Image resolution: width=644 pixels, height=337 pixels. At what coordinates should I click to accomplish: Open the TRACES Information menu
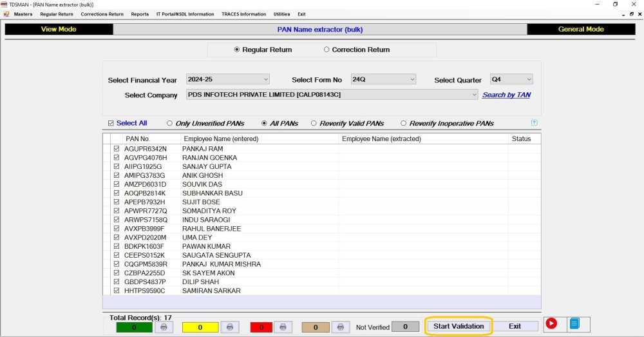244,14
